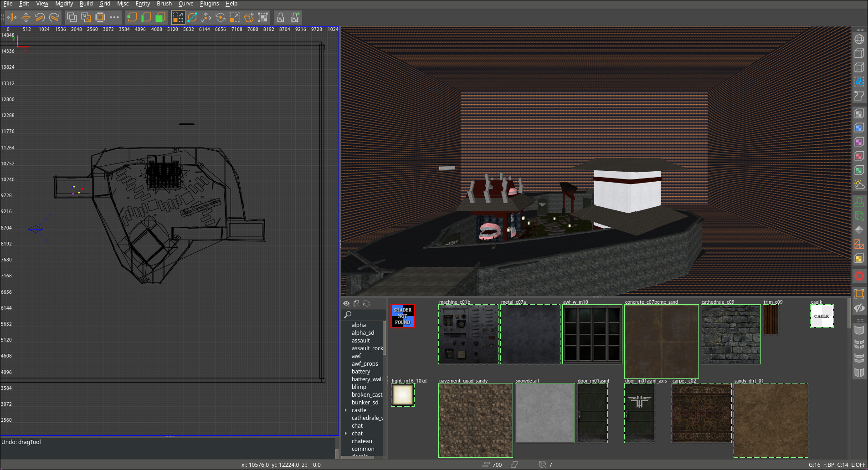Screen dimensions: 868x470
Task: Expand the chat texture directory
Action: (346, 433)
